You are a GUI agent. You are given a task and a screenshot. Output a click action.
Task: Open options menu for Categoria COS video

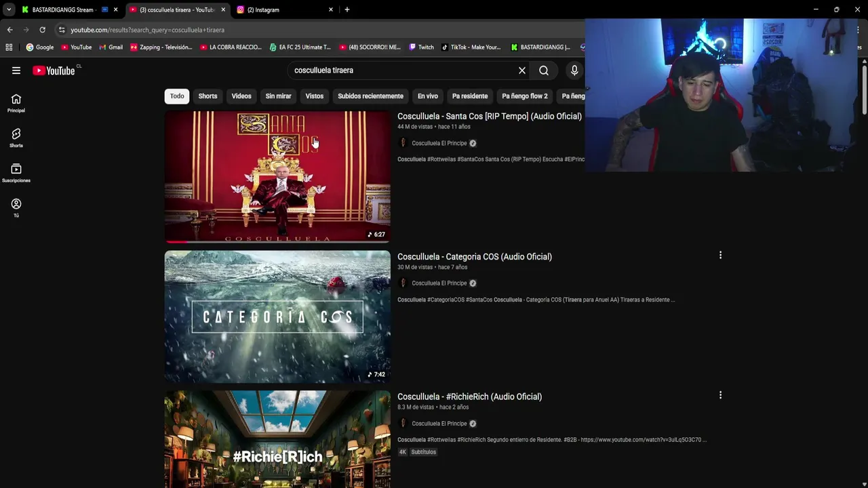(x=720, y=256)
